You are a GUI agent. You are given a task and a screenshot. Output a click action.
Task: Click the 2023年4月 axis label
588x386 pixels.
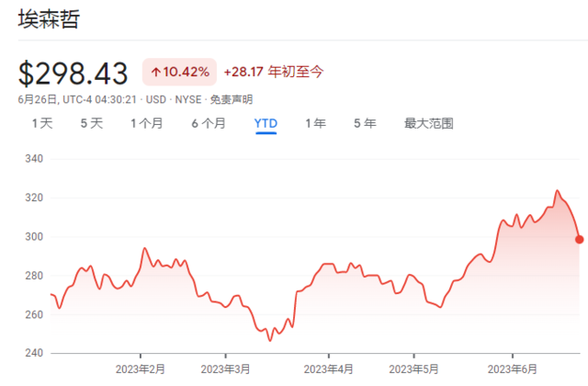pyautogui.click(x=329, y=369)
